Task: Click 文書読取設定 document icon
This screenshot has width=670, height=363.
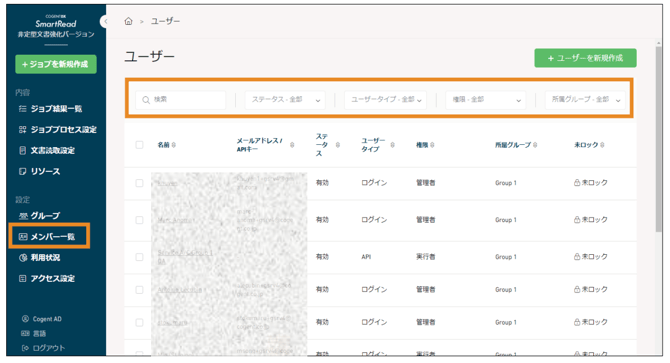Action: click(x=23, y=150)
